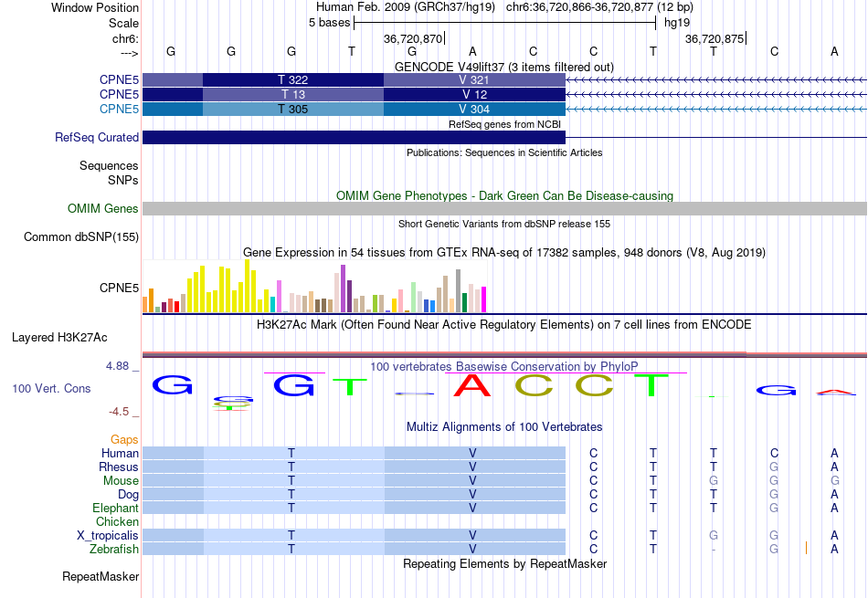This screenshot has height=598, width=868.
Task: Click the gray OMIM Genes bar
Action: tap(505, 208)
